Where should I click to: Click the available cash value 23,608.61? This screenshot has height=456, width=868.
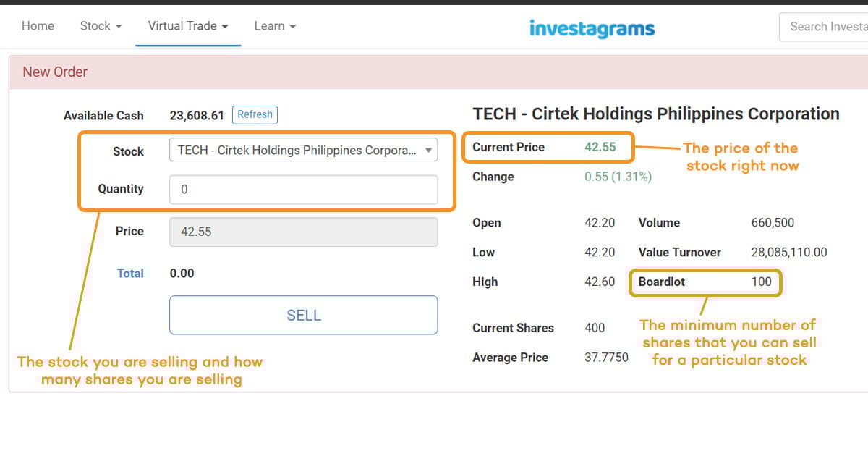coord(197,115)
